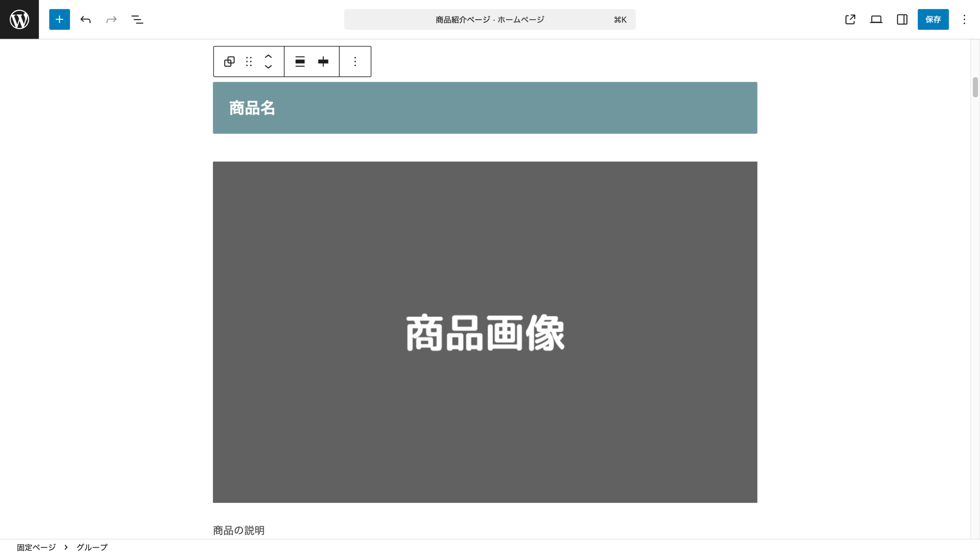
Task: Open block toolbar options menu
Action: click(x=355, y=61)
